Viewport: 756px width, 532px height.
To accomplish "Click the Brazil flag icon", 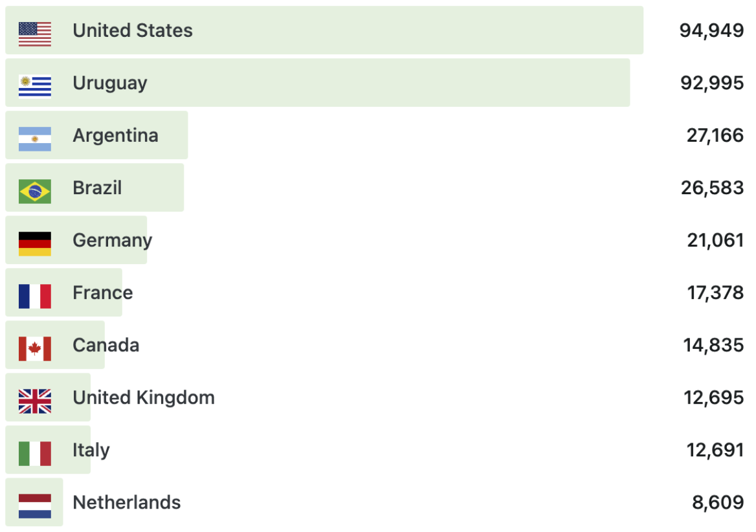I will [35, 192].
